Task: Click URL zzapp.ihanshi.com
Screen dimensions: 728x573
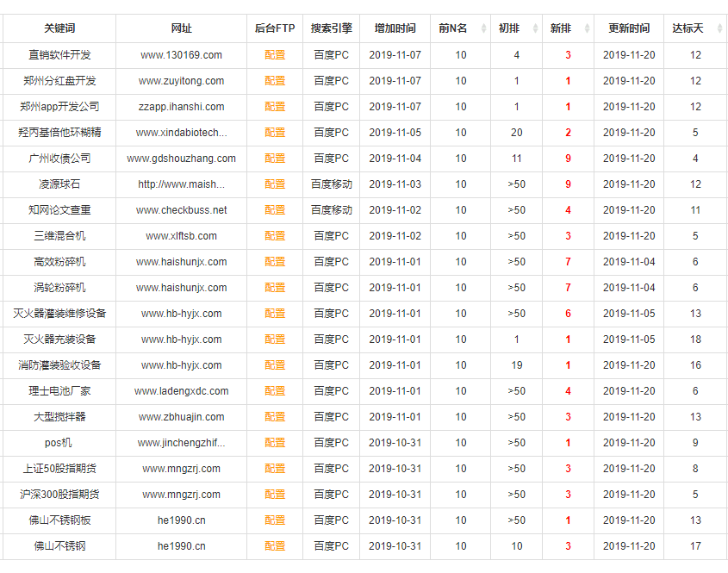Action: 181,107
